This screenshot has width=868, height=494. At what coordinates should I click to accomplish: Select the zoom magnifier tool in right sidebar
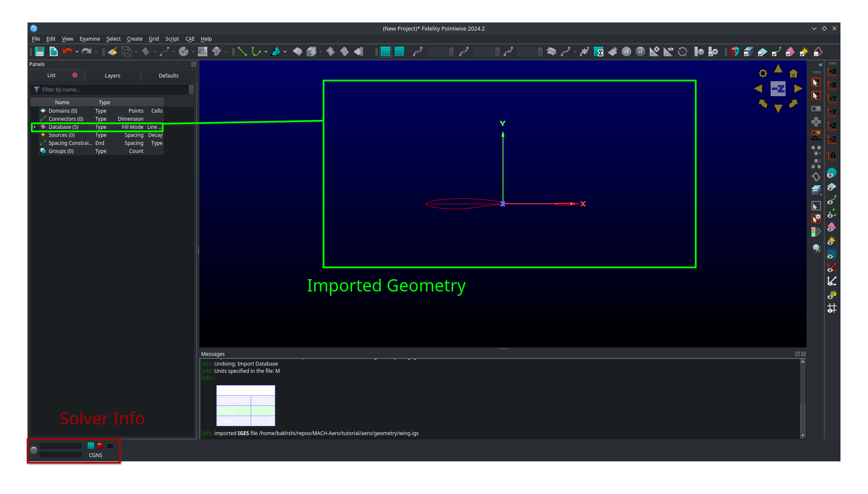point(816,248)
